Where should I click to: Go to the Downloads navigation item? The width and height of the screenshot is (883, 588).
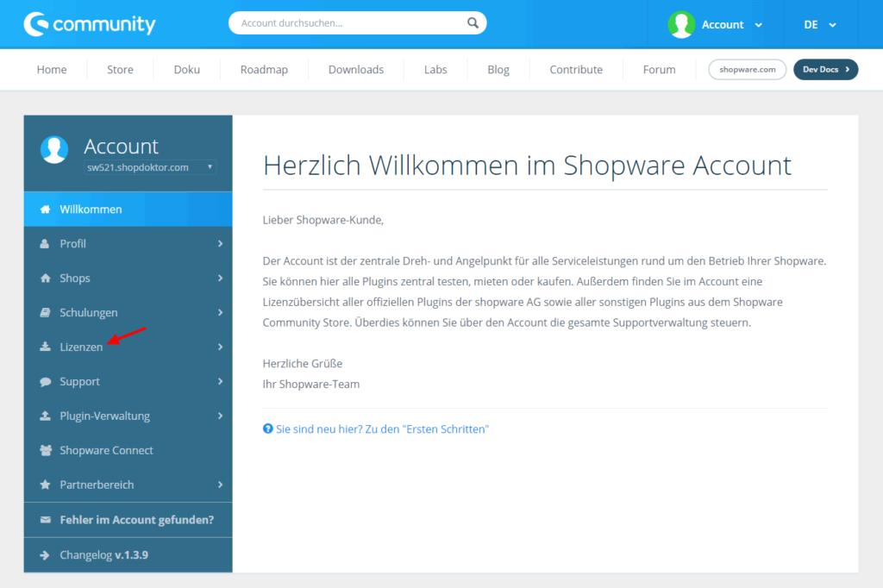(x=355, y=70)
